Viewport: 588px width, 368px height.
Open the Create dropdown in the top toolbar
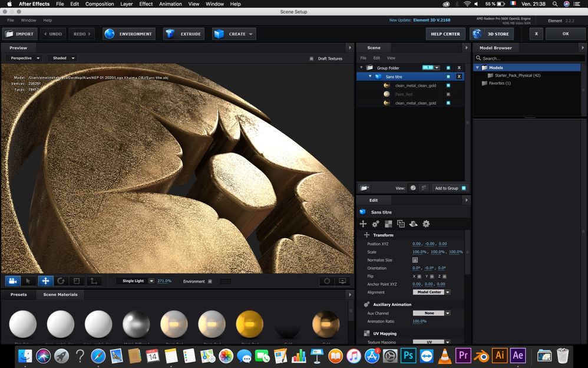(x=234, y=34)
